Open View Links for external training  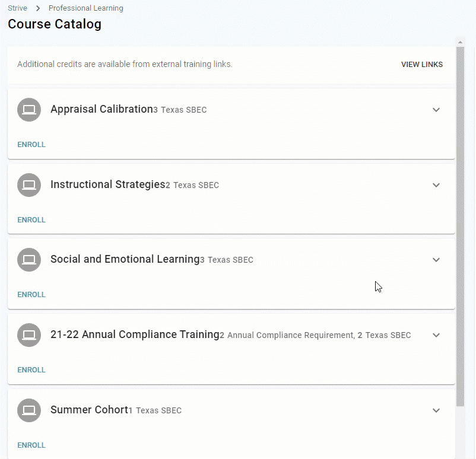coord(421,65)
